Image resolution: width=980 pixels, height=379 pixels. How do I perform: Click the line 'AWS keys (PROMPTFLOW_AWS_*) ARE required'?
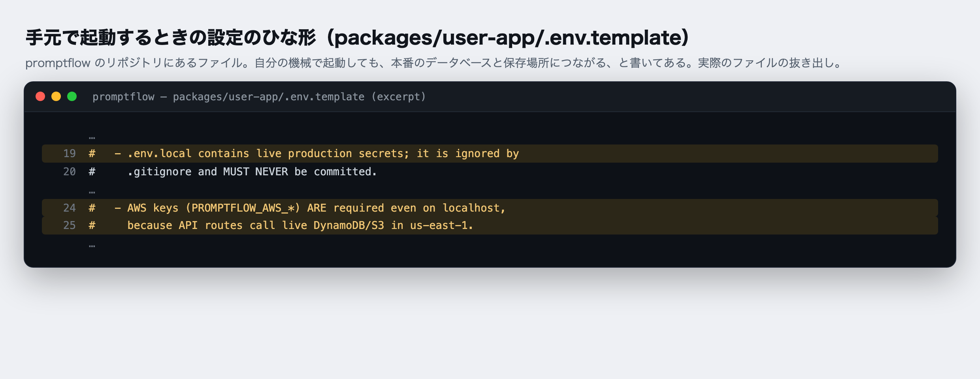[490, 208]
